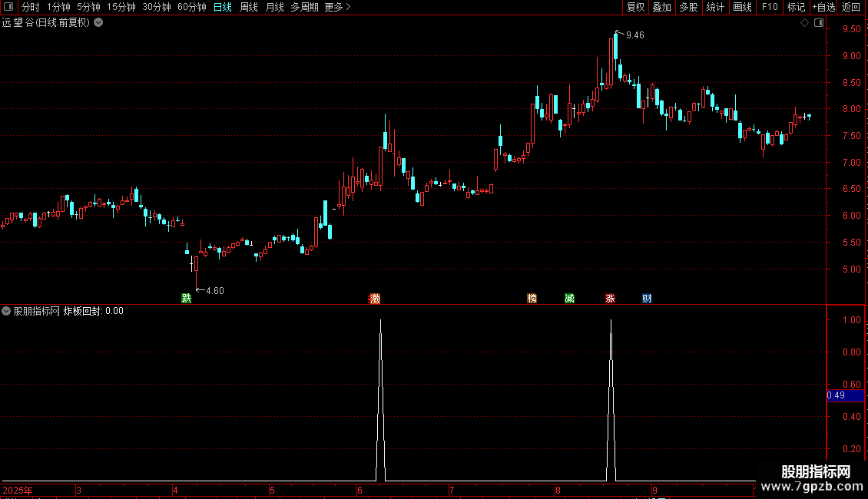Click the 4.60 low price label
Image resolution: width=868 pixels, height=499 pixels.
point(215,290)
